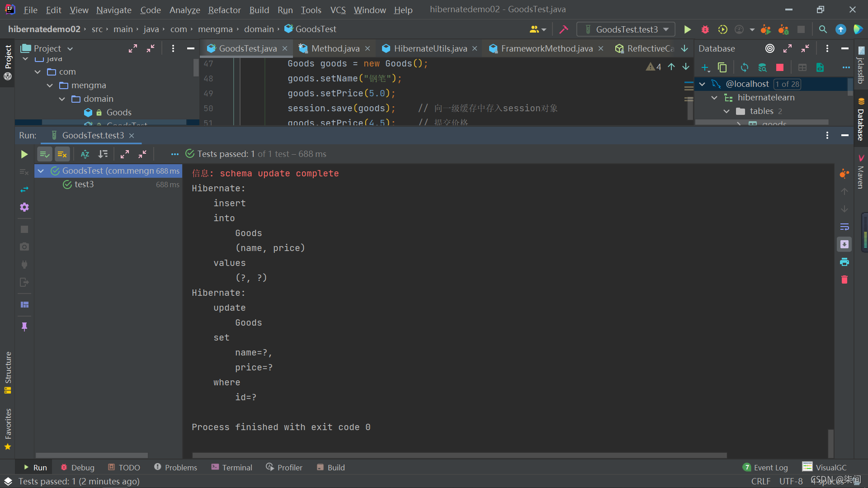
Task: Refresh database icon
Action: [744, 68]
